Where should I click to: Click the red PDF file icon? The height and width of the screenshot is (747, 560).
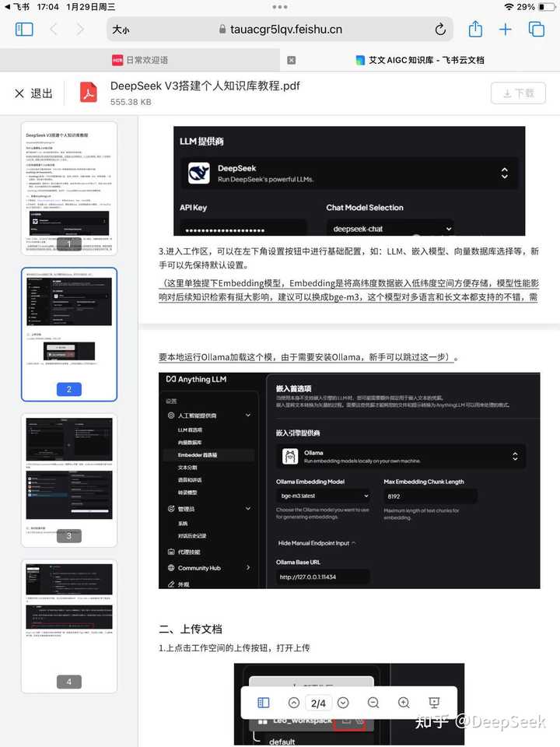tap(88, 93)
